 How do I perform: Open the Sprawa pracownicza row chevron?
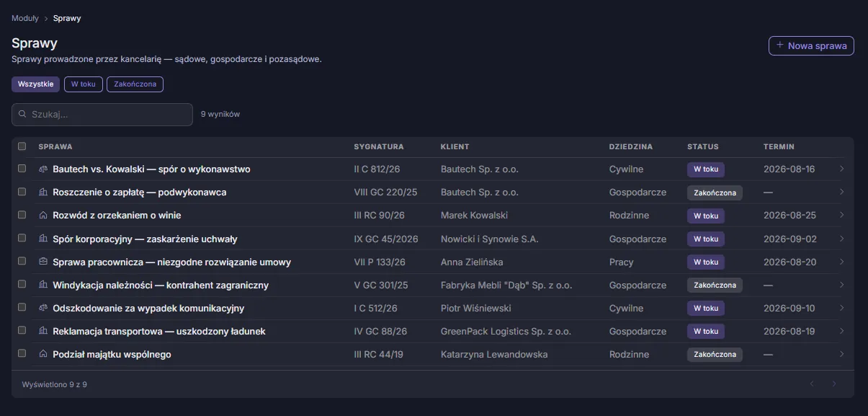pyautogui.click(x=841, y=262)
